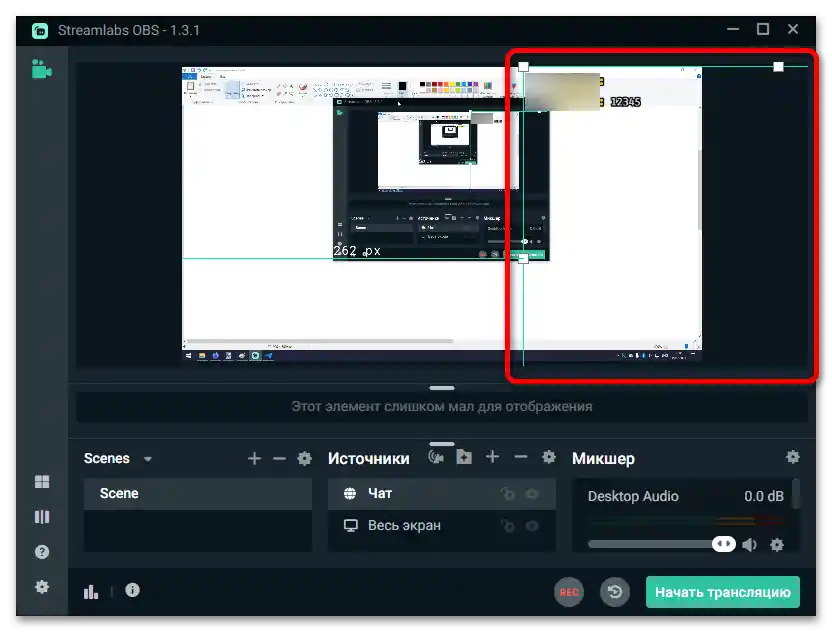Expand the Scenes collection dropdown arrow
Screen dimensions: 832x632
[x=148, y=459]
